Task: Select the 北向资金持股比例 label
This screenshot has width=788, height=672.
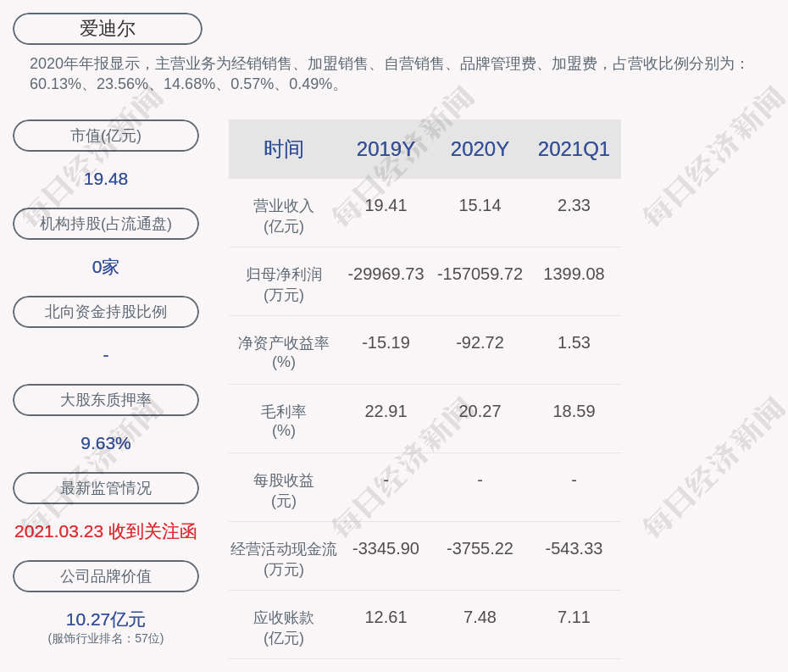Action: [106, 312]
